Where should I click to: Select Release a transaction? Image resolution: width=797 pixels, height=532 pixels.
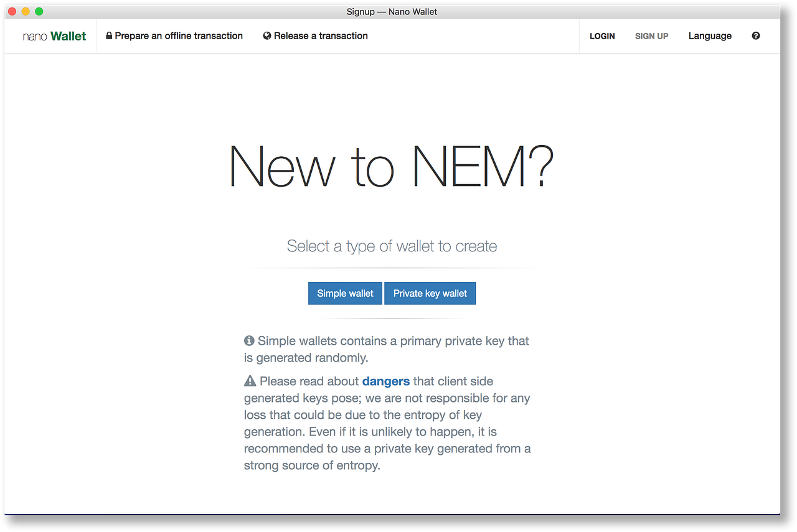coord(321,35)
